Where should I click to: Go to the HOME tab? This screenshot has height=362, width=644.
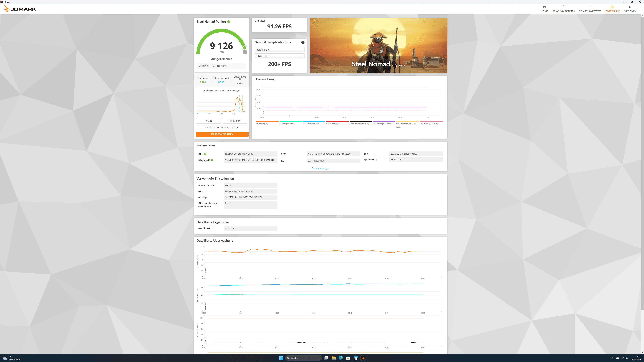click(x=544, y=9)
